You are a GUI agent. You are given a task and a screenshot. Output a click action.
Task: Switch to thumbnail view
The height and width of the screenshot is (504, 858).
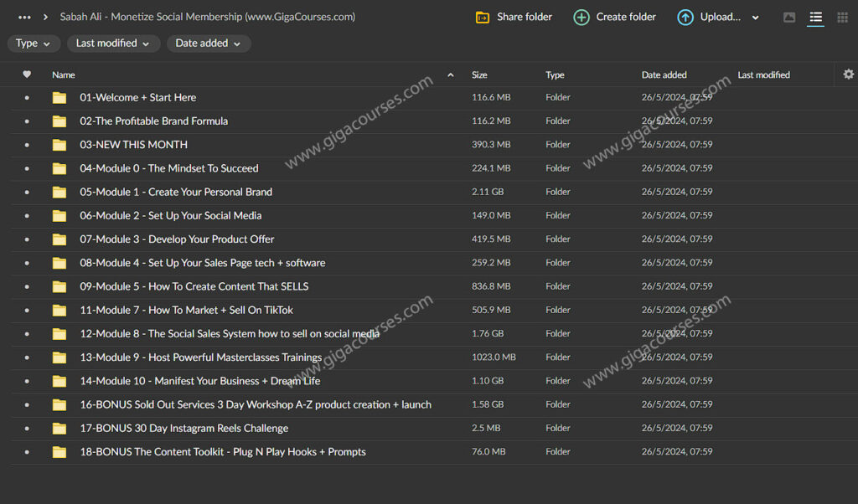point(788,16)
